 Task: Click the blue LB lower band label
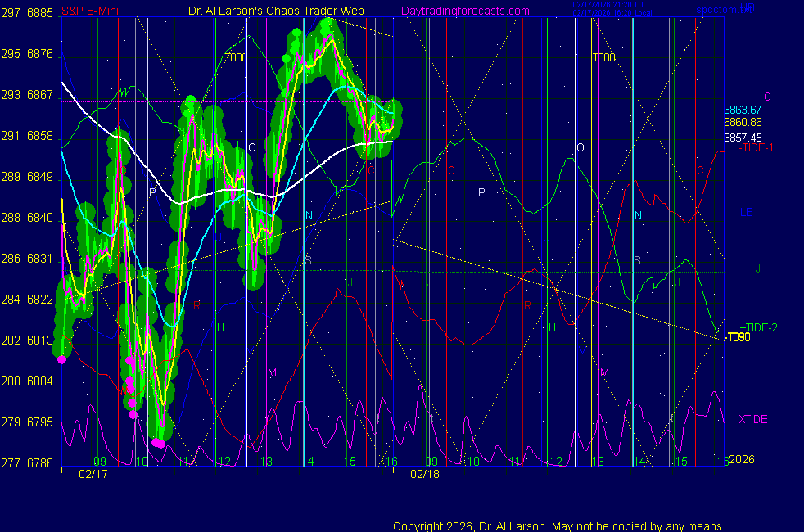[x=747, y=213]
